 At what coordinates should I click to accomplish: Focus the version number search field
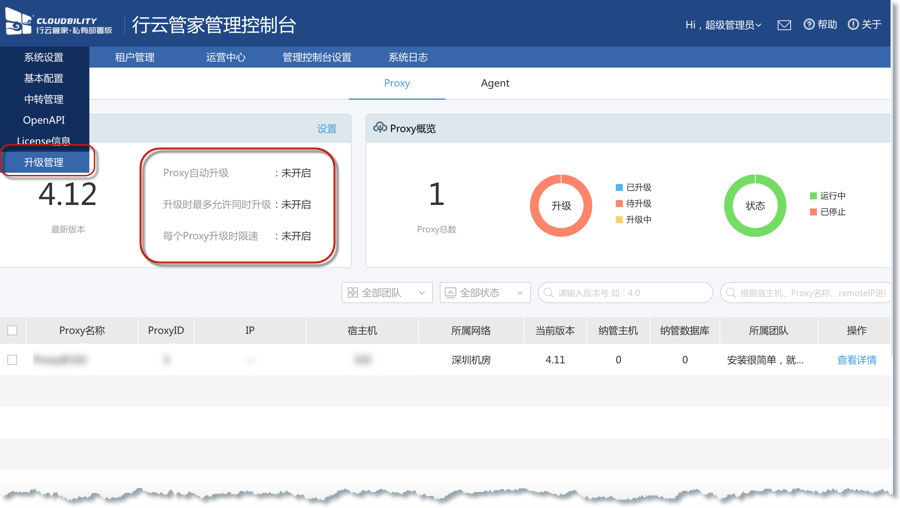pyautogui.click(x=630, y=293)
